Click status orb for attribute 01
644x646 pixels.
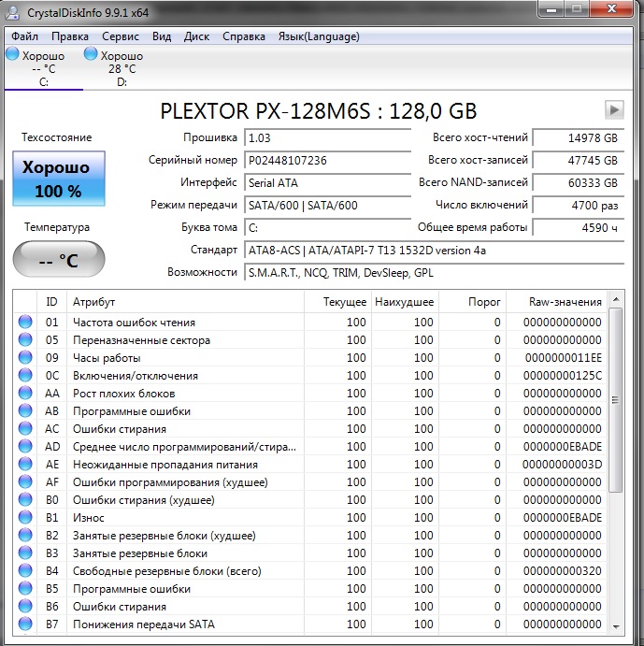click(25, 322)
